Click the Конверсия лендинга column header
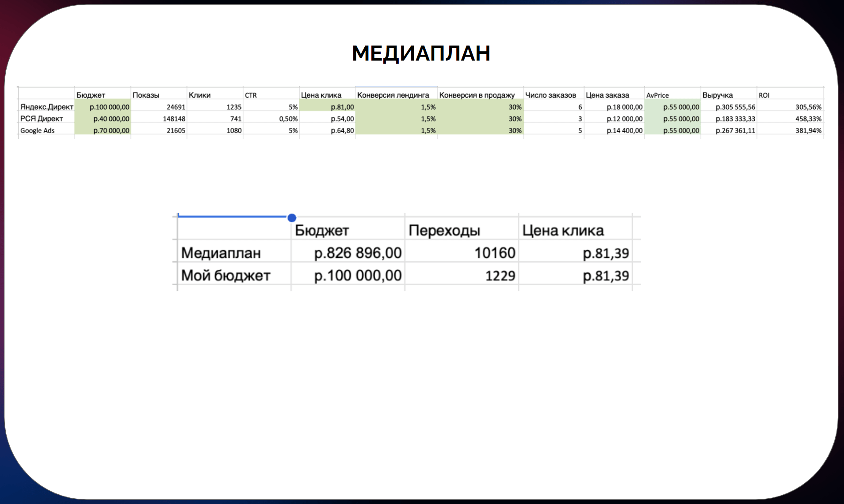This screenshot has width=844, height=504. point(393,95)
